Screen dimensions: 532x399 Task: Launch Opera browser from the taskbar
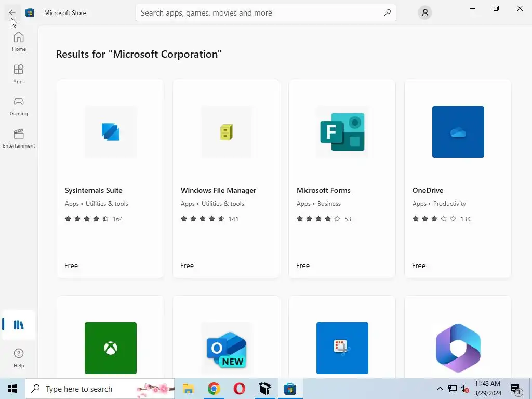coord(239,389)
